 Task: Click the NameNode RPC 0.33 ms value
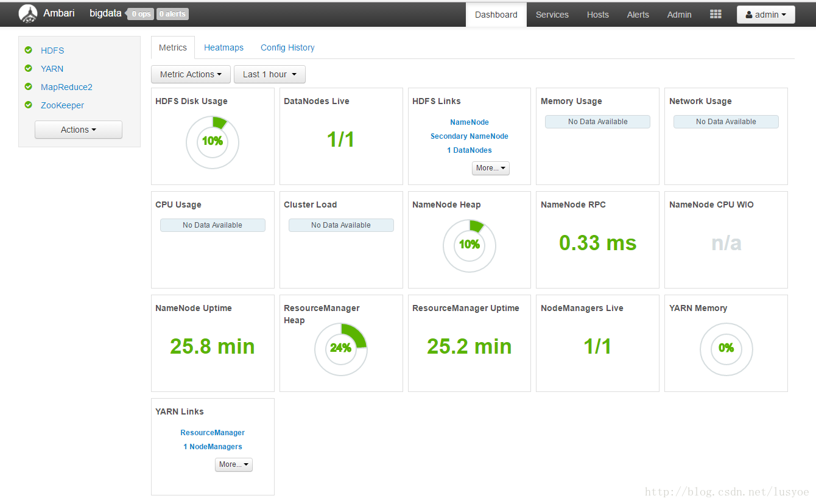click(598, 243)
